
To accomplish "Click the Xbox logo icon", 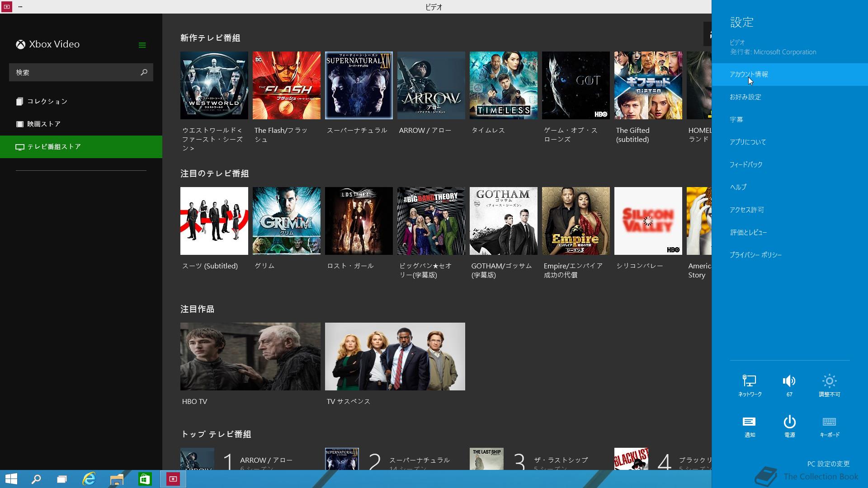I will point(21,44).
